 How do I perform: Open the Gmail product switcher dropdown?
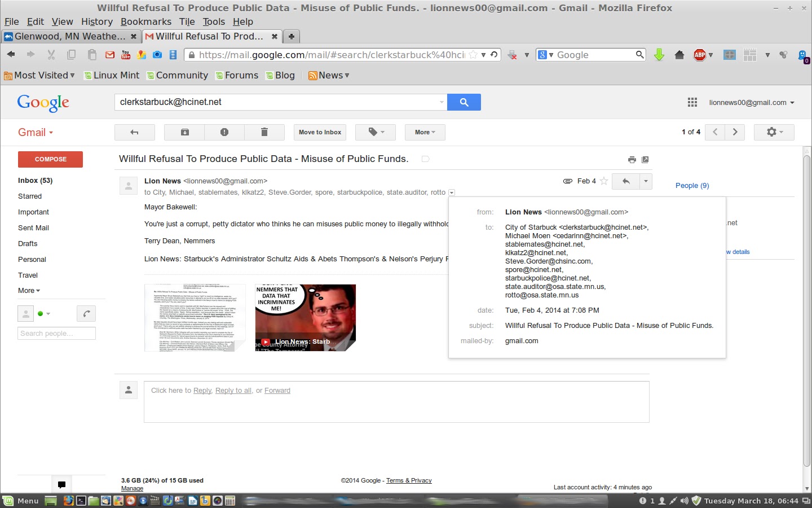(x=36, y=132)
